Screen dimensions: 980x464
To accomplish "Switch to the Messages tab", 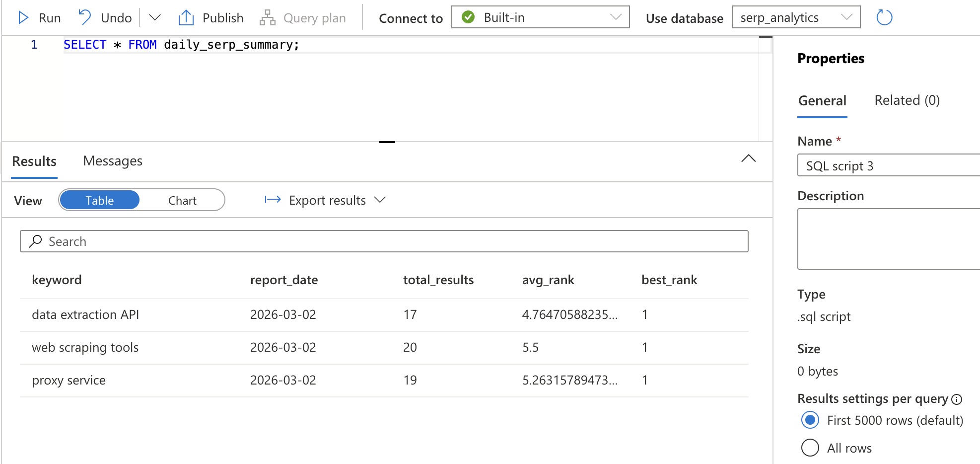I will (112, 160).
